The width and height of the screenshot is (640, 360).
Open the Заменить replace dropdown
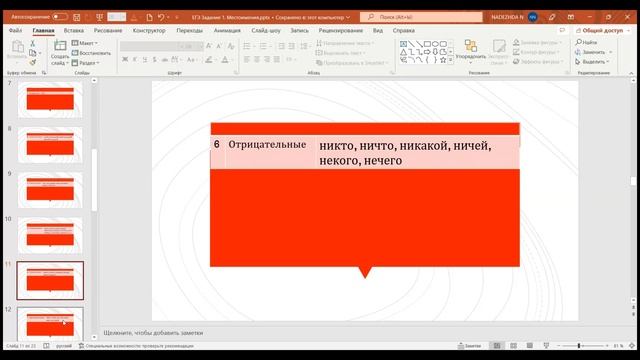[x=594, y=52]
